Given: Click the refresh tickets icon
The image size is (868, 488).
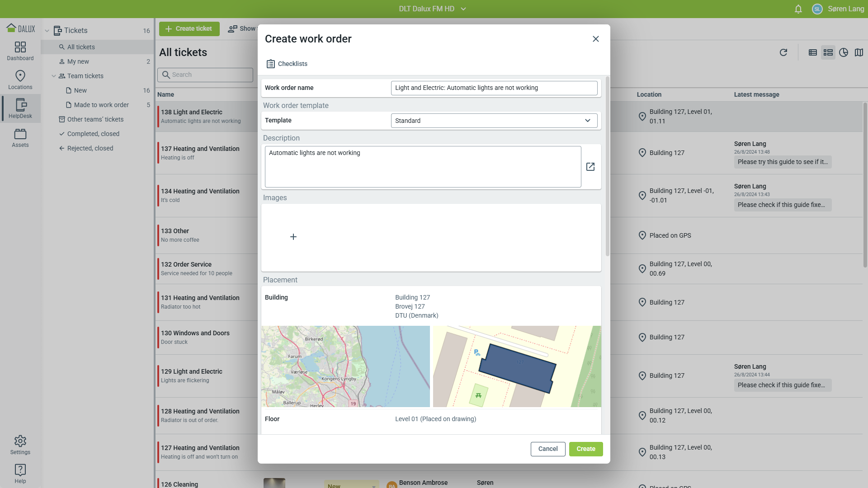Looking at the screenshot, I should pyautogui.click(x=783, y=52).
